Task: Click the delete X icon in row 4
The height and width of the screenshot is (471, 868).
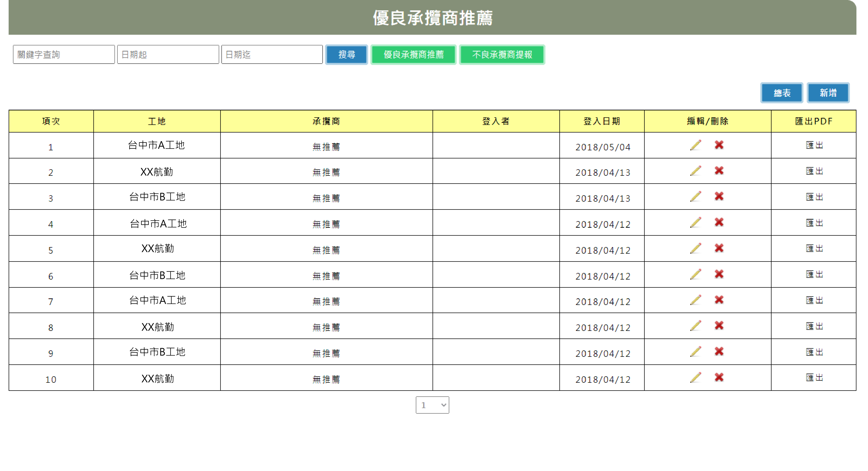Action: [x=719, y=222]
